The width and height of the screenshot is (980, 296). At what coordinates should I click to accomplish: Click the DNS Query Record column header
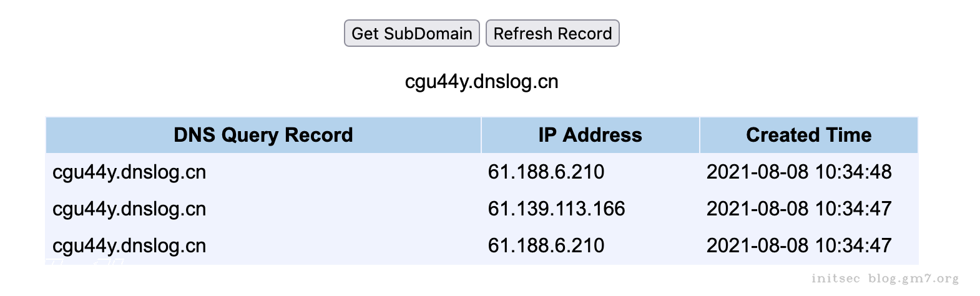pos(263,135)
